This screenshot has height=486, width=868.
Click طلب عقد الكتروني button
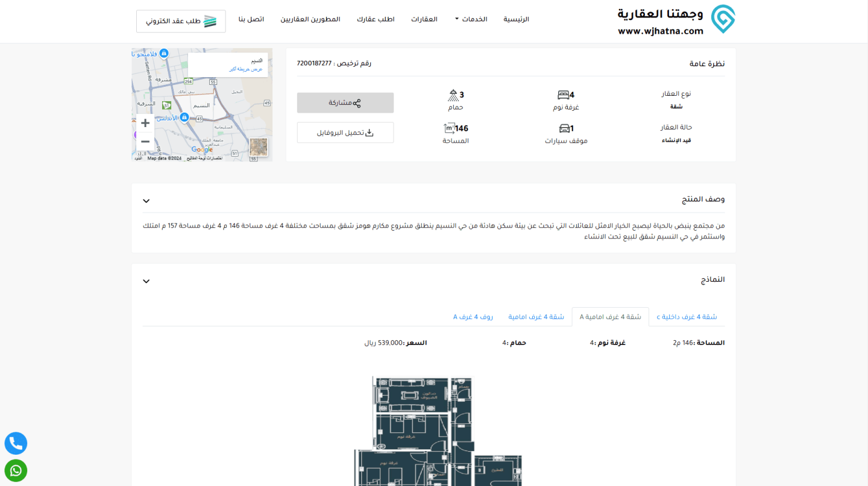181,21
